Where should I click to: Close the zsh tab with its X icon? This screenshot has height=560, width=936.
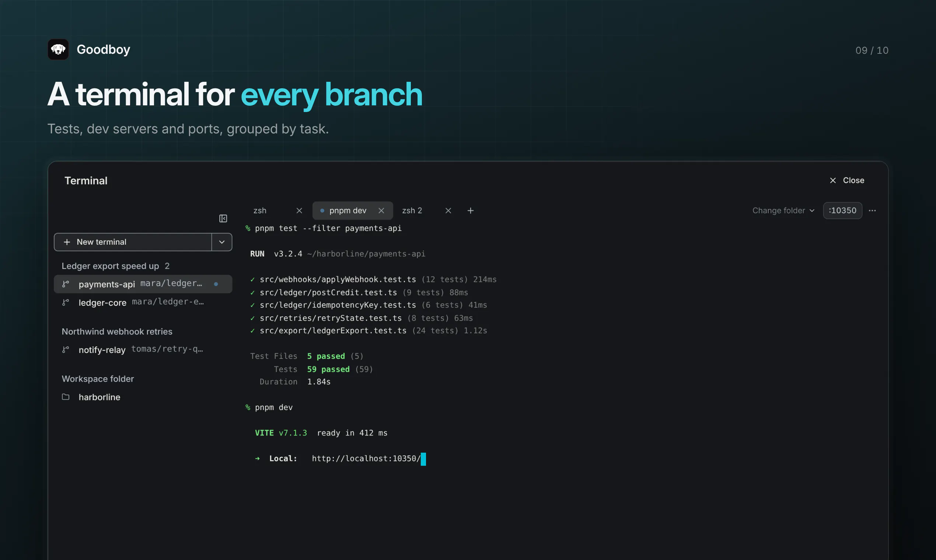click(x=299, y=211)
